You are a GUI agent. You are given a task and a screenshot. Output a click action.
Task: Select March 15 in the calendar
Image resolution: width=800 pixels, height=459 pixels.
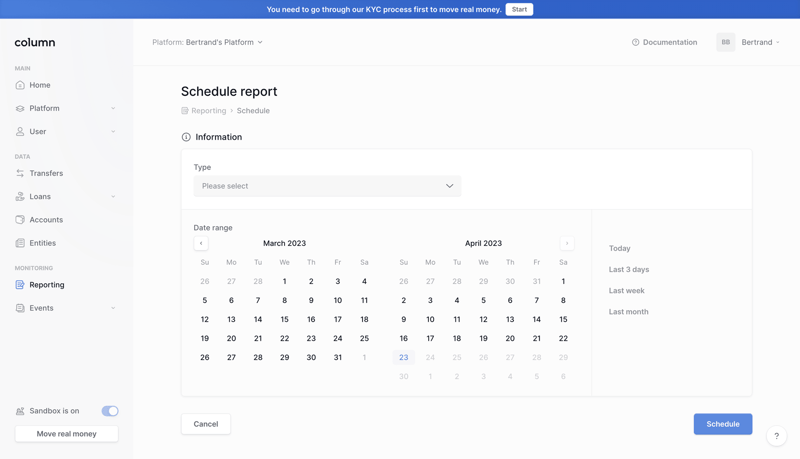tap(285, 319)
